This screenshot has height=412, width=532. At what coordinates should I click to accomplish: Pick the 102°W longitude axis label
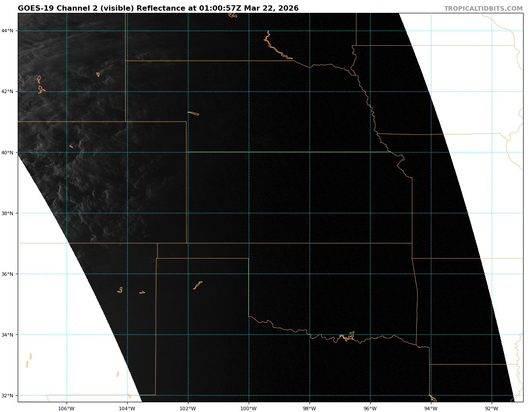coord(188,408)
